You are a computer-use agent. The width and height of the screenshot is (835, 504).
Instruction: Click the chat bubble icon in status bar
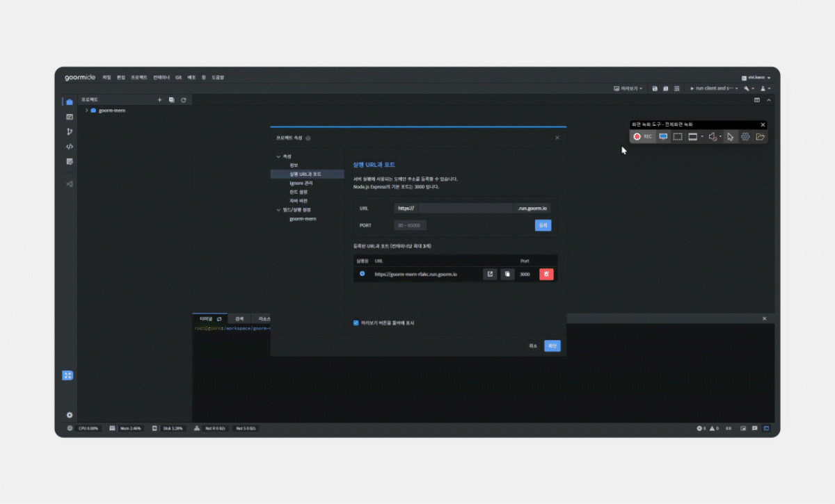click(x=754, y=428)
